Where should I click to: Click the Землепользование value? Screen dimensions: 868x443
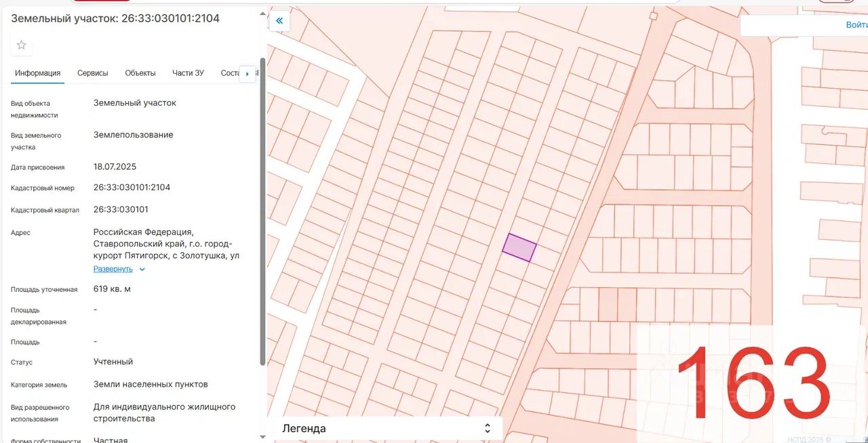click(x=134, y=135)
